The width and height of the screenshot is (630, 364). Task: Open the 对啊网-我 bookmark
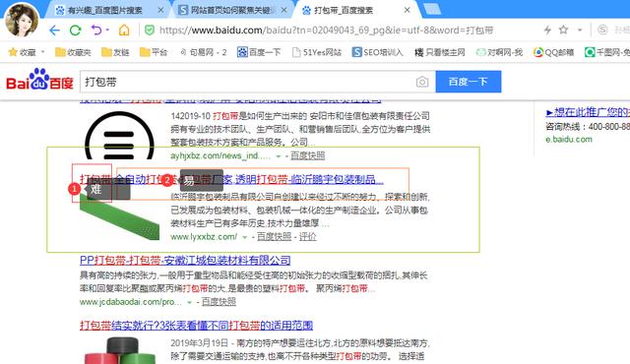(x=499, y=52)
